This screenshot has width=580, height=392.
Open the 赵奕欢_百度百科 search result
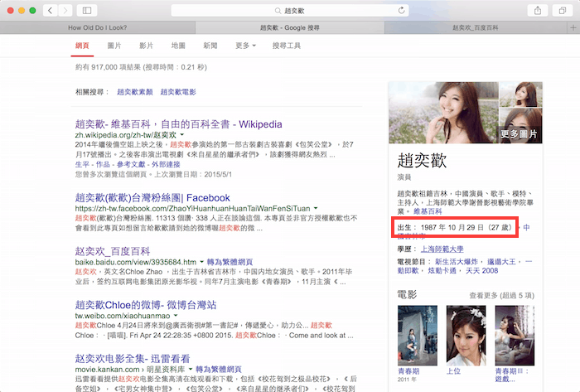(113, 251)
